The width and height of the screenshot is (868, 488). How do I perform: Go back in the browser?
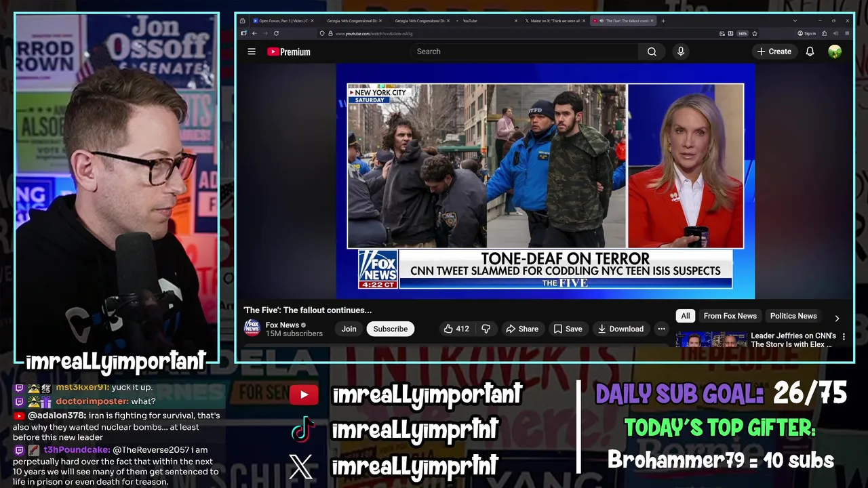click(254, 33)
